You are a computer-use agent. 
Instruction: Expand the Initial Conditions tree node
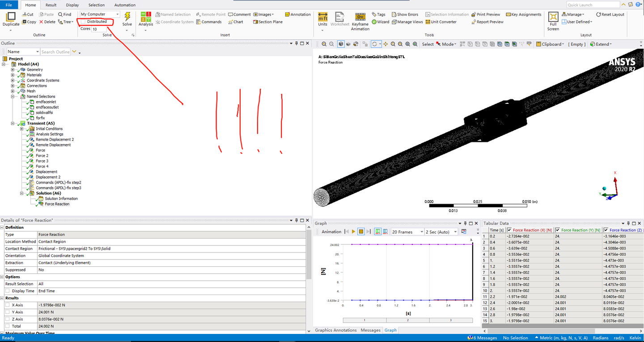click(x=22, y=128)
